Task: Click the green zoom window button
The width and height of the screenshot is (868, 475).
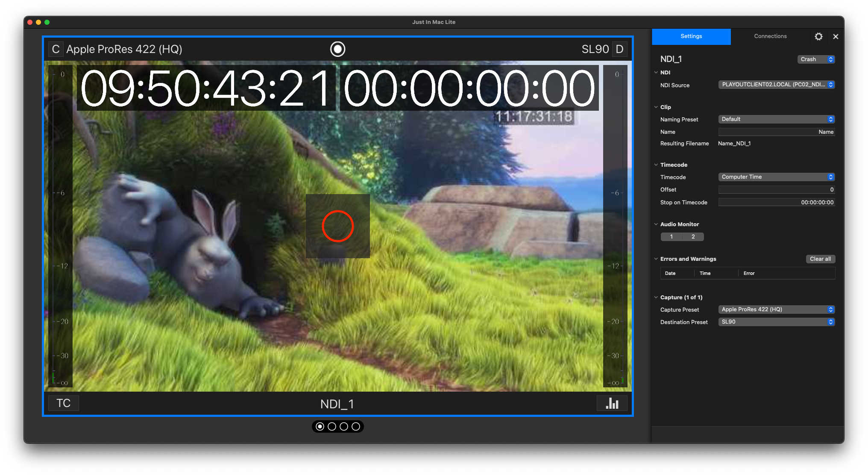Action: tap(47, 22)
